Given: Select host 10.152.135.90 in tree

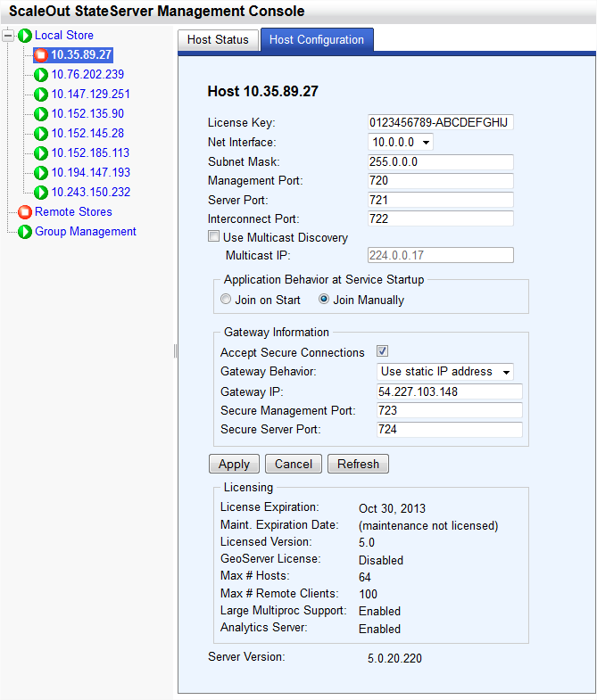Looking at the screenshot, I should coord(87,114).
